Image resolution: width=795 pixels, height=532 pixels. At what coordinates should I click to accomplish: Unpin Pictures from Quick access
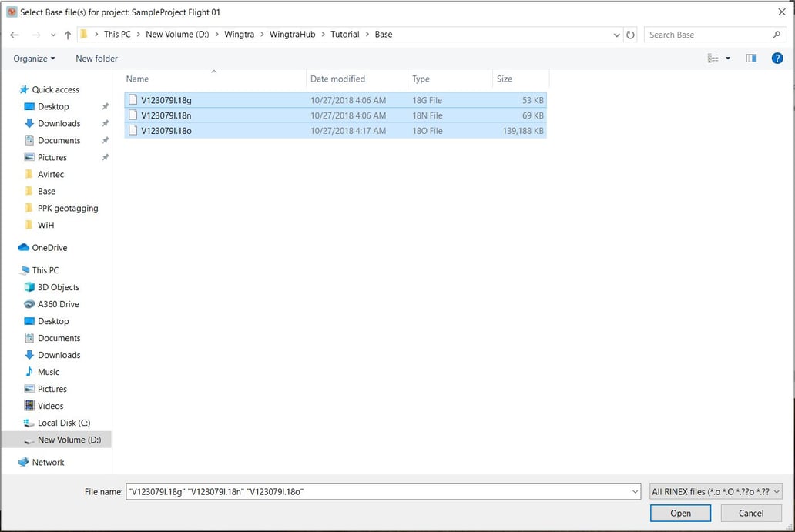coord(106,157)
